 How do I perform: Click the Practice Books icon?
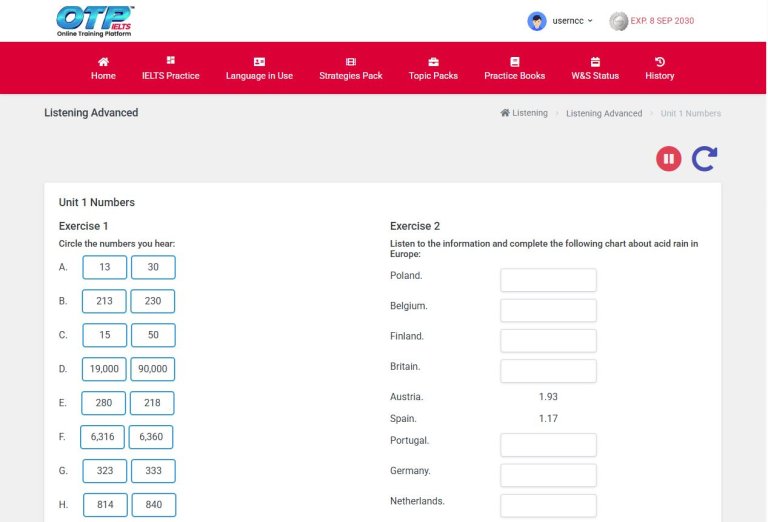[515, 61]
